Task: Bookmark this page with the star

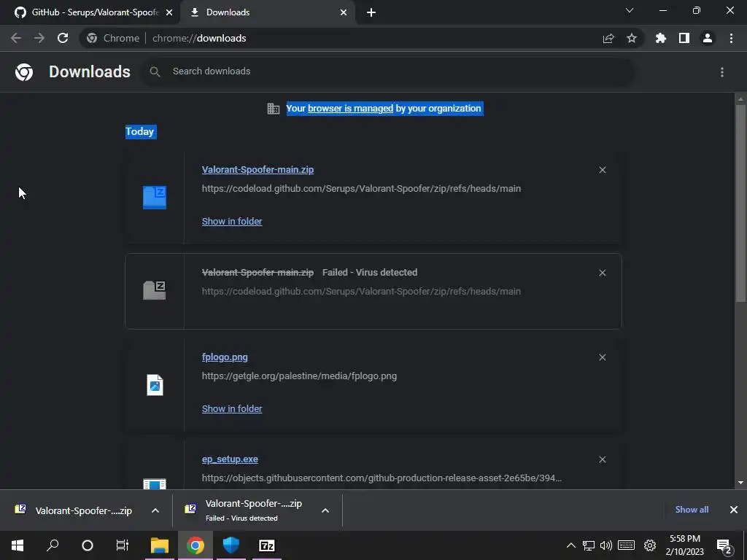Action: (x=632, y=38)
